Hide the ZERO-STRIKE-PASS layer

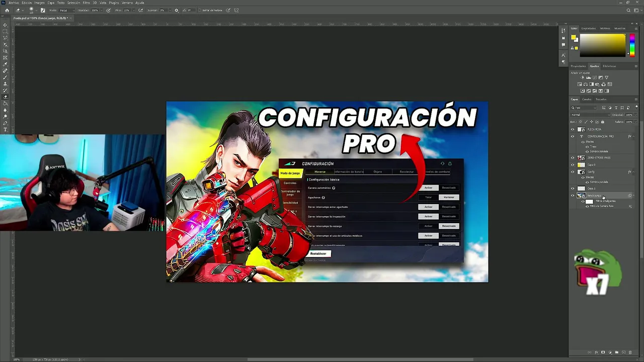pos(573,158)
